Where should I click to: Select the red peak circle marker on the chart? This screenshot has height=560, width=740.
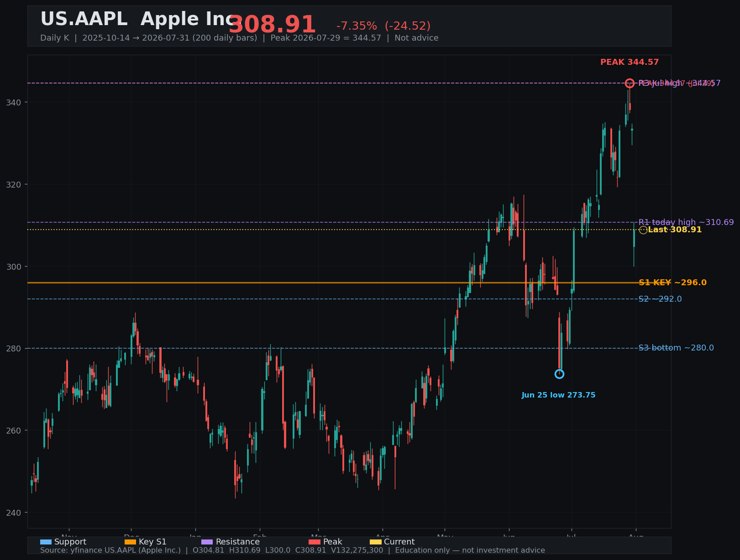pos(630,83)
